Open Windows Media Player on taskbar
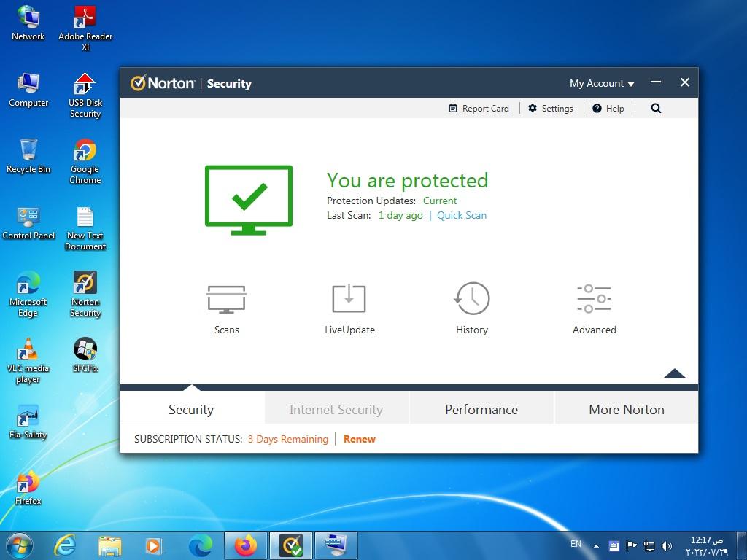The width and height of the screenshot is (747, 560). [154, 545]
